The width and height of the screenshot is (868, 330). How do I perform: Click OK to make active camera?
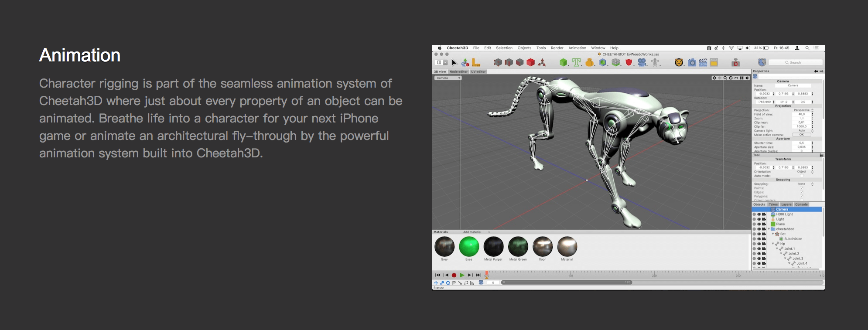[x=801, y=135]
